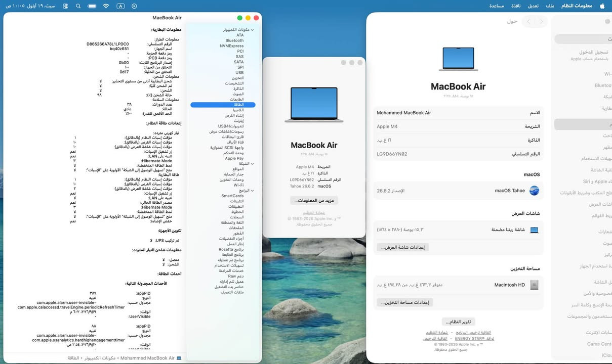Select الذاكرة (Memory) in the sidebar

[238, 89]
